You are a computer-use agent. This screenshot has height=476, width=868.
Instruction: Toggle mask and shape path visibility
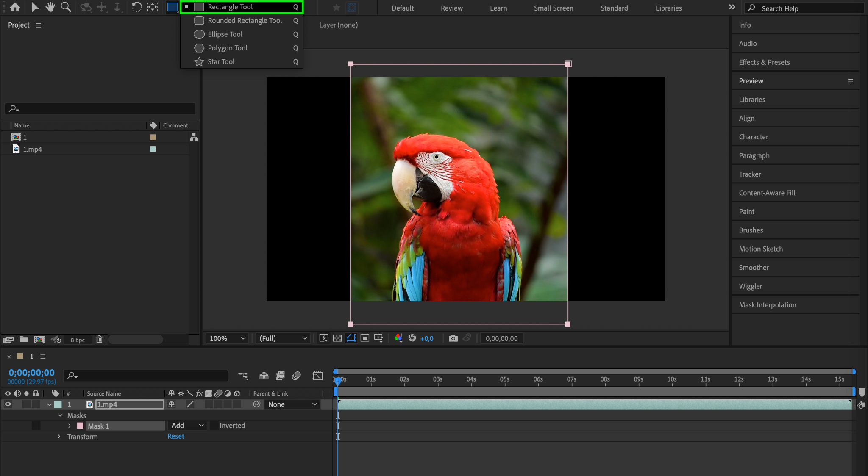point(351,338)
